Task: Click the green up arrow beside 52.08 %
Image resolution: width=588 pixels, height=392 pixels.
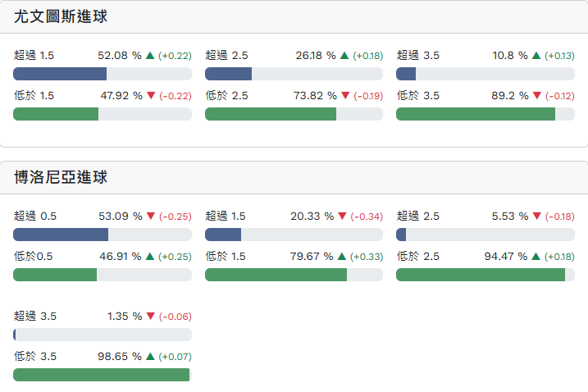Action: point(150,56)
